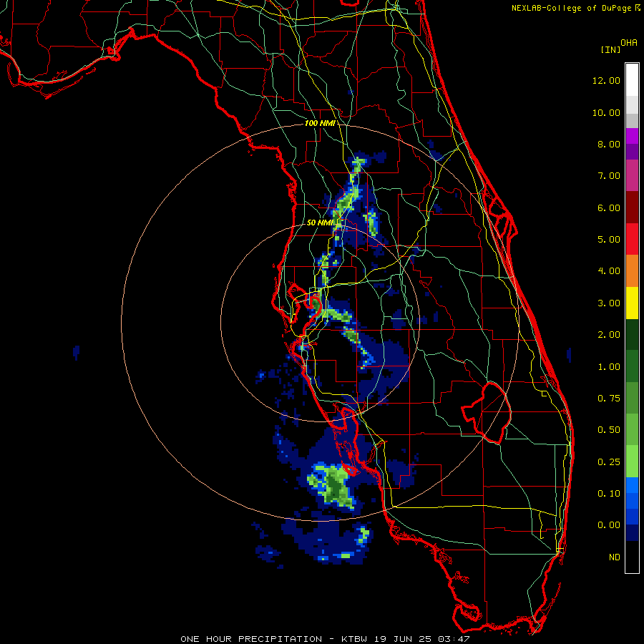This screenshot has height=644, width=644.
Task: Click the 0.25 legend value
Action: pos(609,462)
